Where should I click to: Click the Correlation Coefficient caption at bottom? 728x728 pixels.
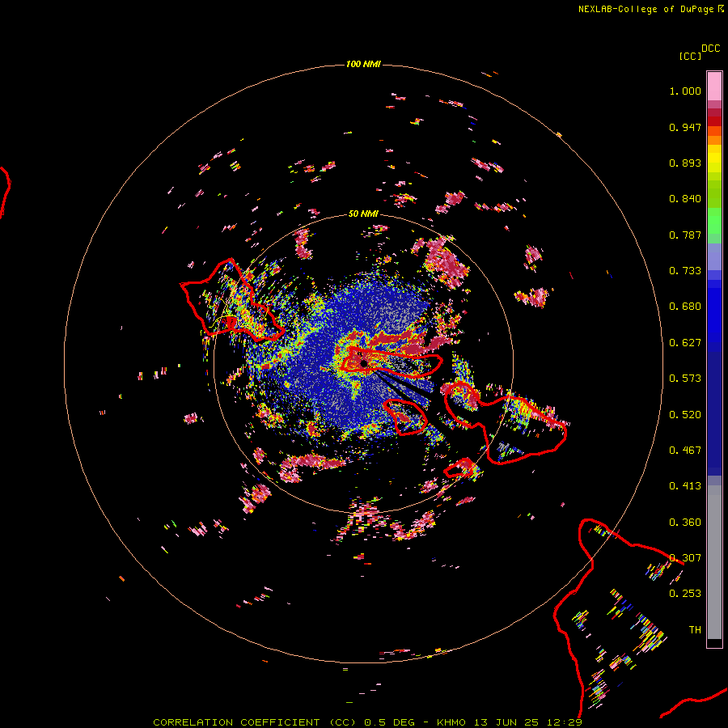pyautogui.click(x=367, y=722)
